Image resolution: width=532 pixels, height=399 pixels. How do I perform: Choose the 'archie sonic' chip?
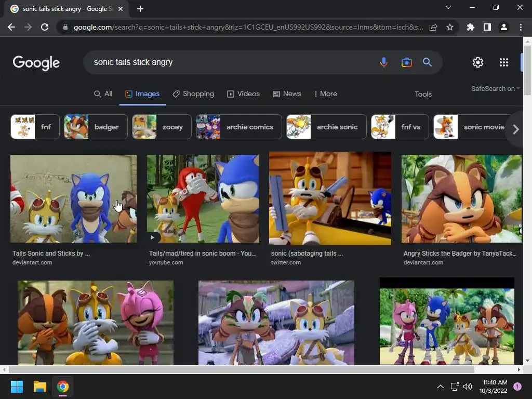(x=326, y=127)
